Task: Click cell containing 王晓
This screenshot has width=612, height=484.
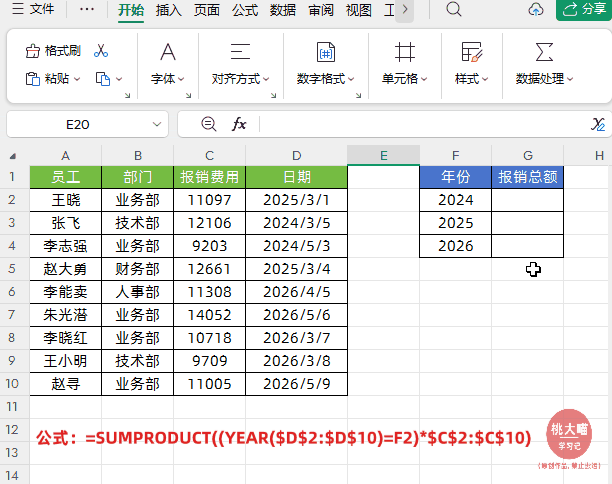Action: click(x=66, y=200)
